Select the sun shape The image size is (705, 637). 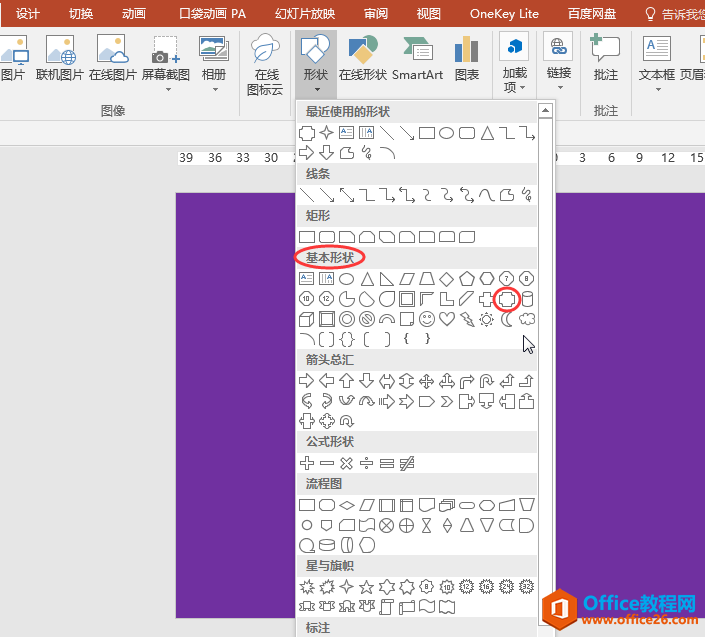[486, 319]
